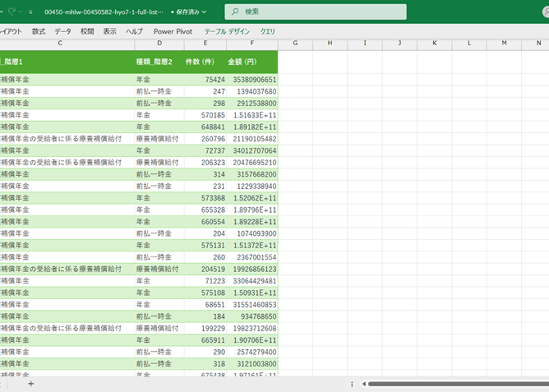Select cell with value 35380906651
Image resolution: width=549 pixels, height=392 pixels.
click(252, 80)
